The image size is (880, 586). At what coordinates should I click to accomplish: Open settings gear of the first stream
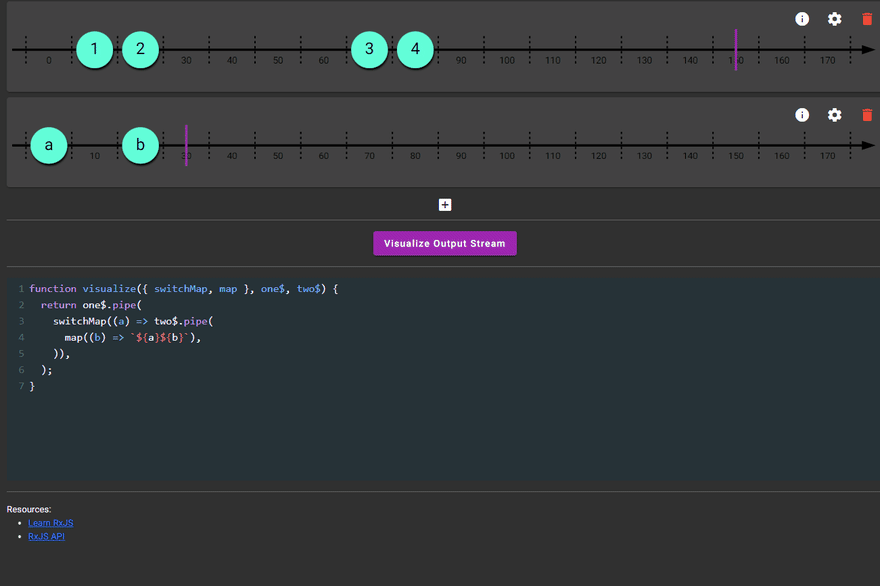(x=835, y=19)
